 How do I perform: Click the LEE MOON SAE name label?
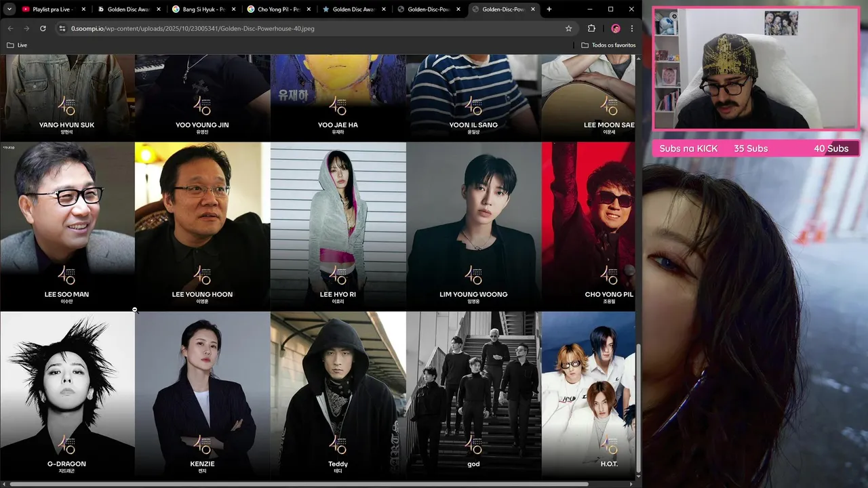[x=609, y=125]
